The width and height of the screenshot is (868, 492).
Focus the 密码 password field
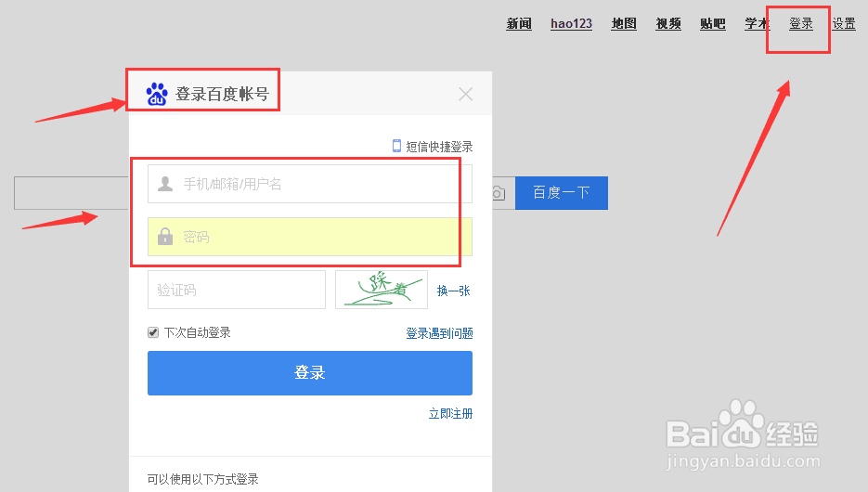(310, 237)
